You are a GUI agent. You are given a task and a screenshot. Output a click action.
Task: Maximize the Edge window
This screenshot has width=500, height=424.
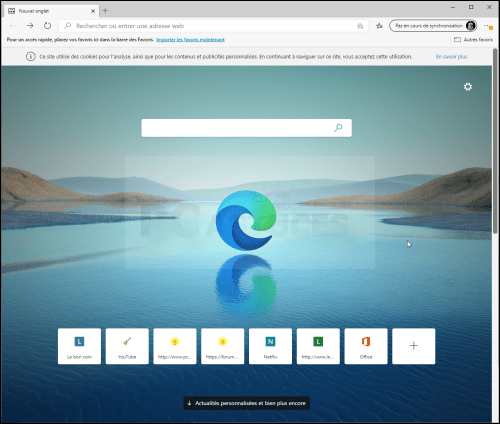(471, 7)
